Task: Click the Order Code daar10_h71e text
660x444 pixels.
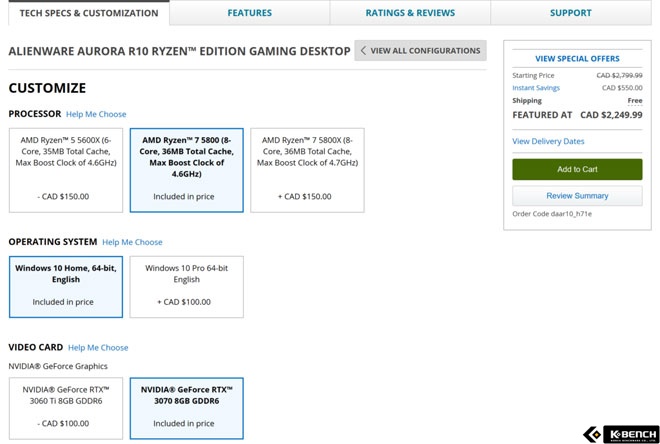Action: (552, 214)
